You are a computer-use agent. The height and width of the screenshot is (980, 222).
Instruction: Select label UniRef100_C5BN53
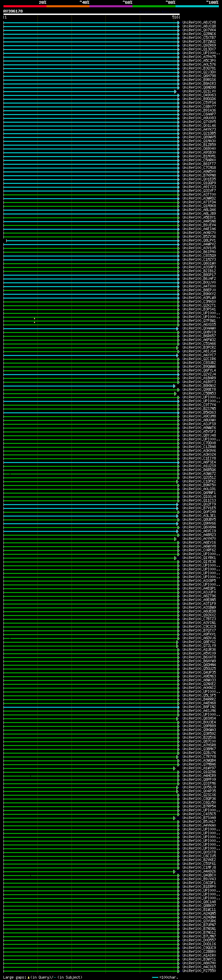[x=199, y=394]
